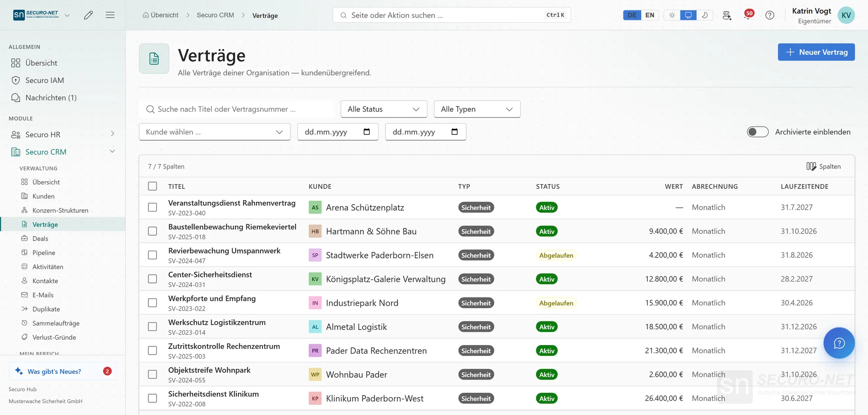Screen dimensions: 868x415
Task: Open calendar picker of first date field
Action: (x=367, y=132)
